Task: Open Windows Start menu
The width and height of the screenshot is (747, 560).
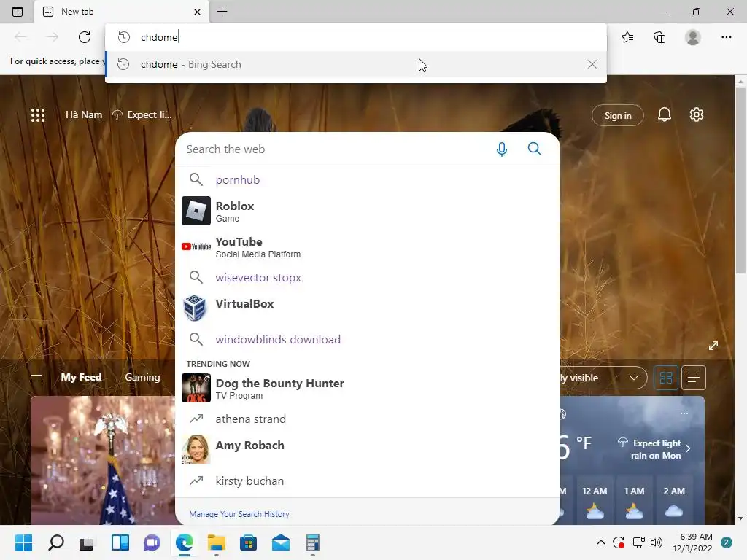Action: (x=23, y=542)
